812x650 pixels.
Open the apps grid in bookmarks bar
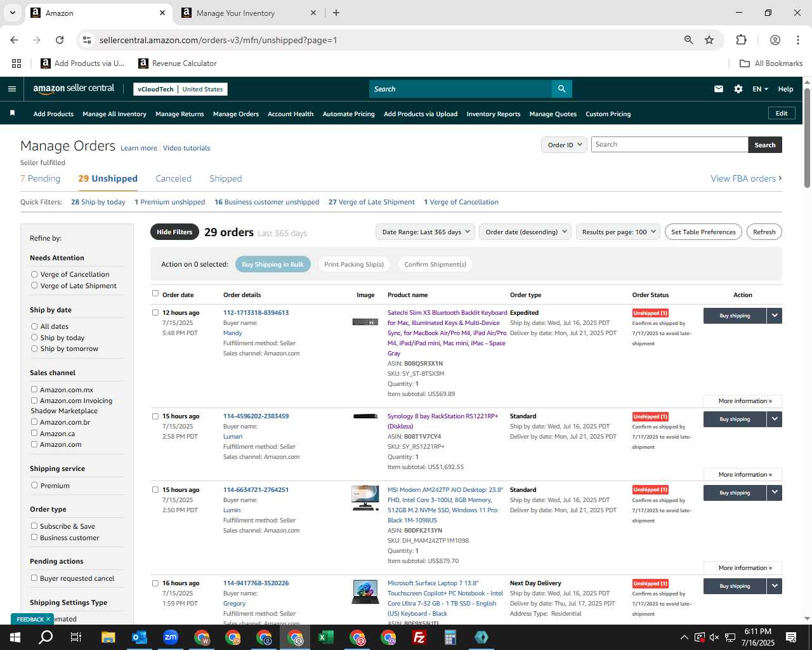(16, 63)
